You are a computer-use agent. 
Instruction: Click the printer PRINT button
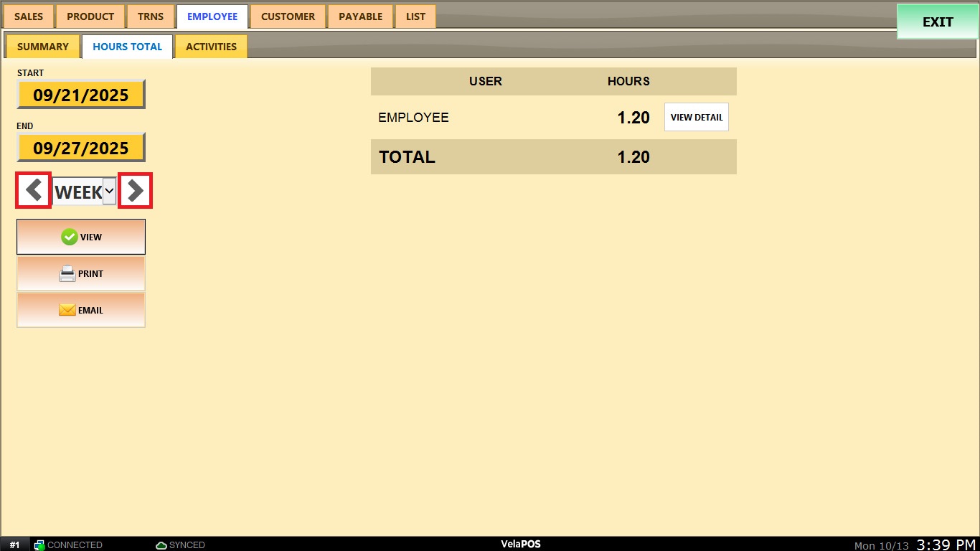(x=81, y=273)
